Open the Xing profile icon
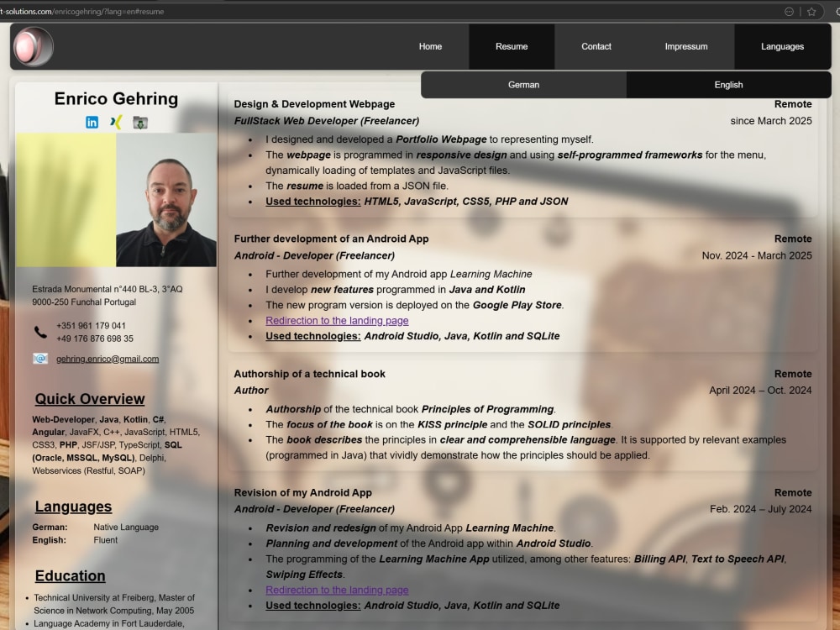Screen dimensions: 840x630 pos(116,122)
